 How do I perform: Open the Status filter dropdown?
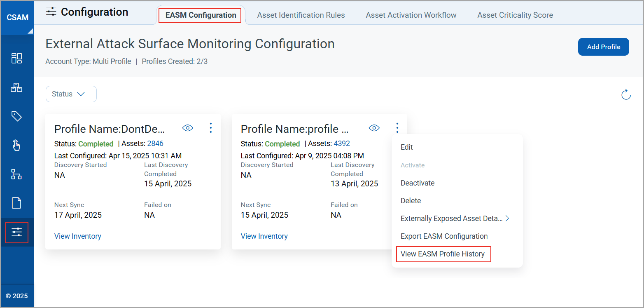click(x=71, y=94)
